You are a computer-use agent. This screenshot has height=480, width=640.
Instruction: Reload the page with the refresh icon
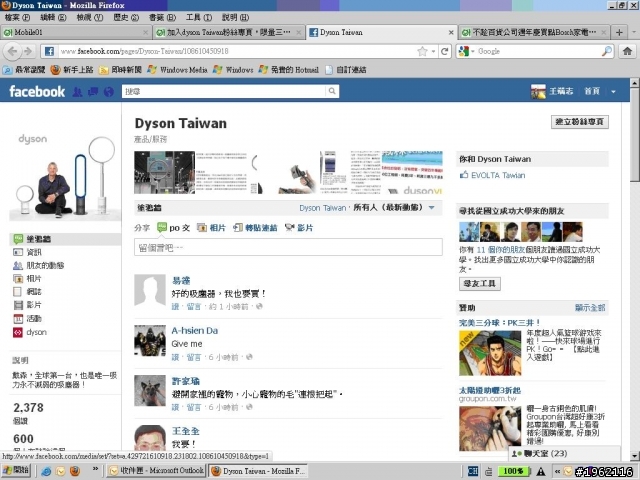[445, 51]
